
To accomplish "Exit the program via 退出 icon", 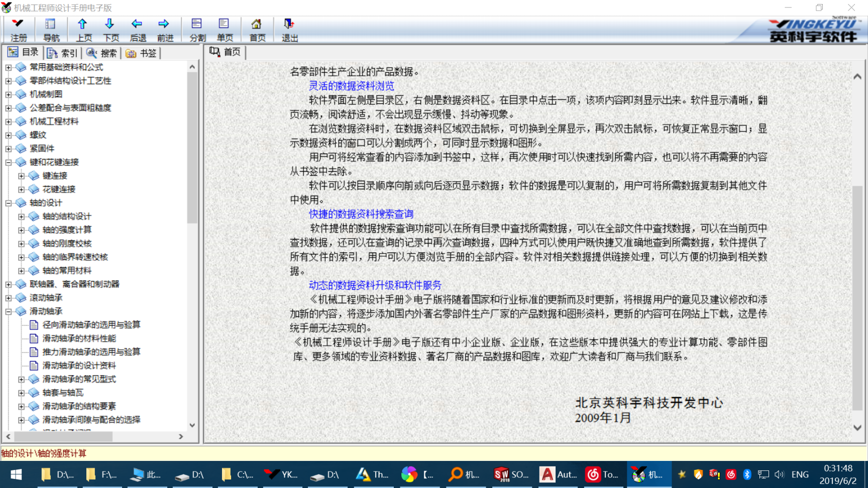I will 289,30.
